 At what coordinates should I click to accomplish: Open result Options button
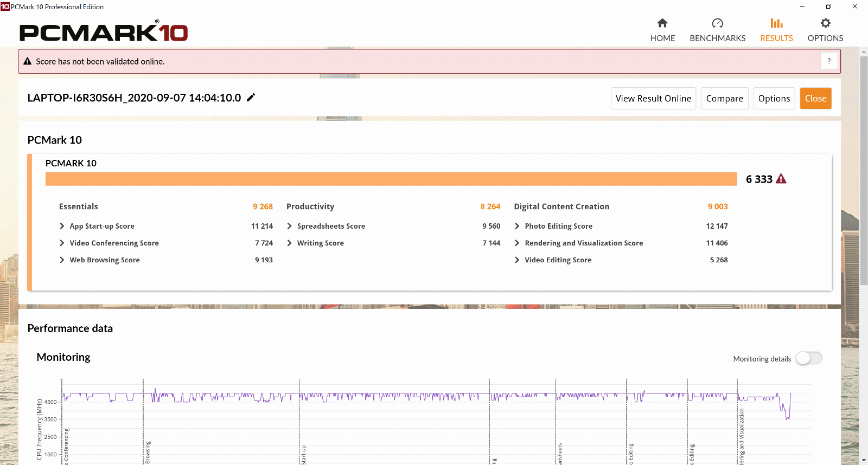(x=774, y=98)
